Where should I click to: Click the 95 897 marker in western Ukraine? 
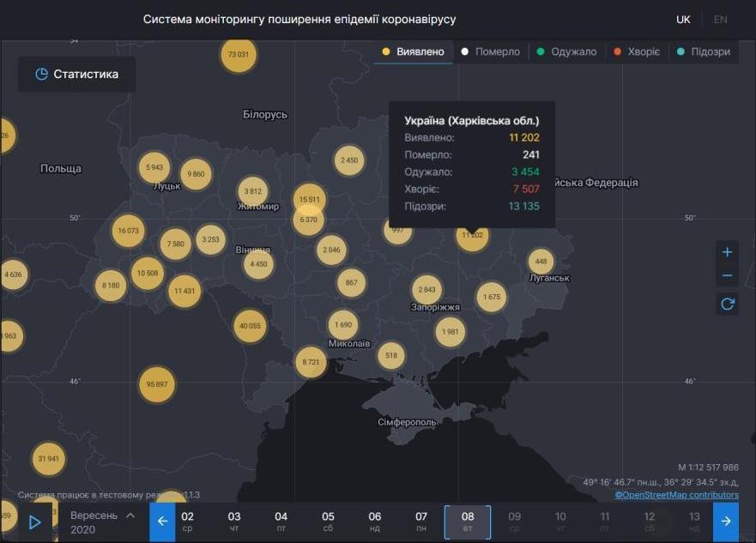click(157, 383)
